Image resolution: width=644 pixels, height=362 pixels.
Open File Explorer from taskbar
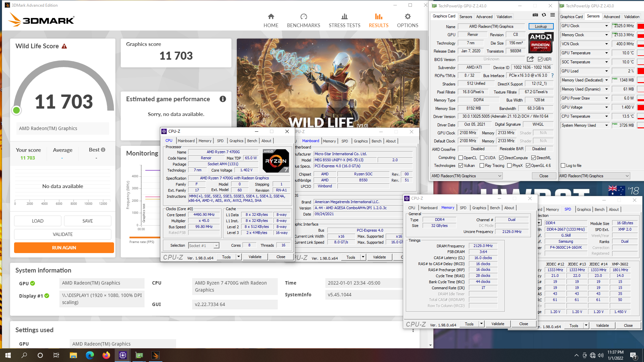coord(73,355)
